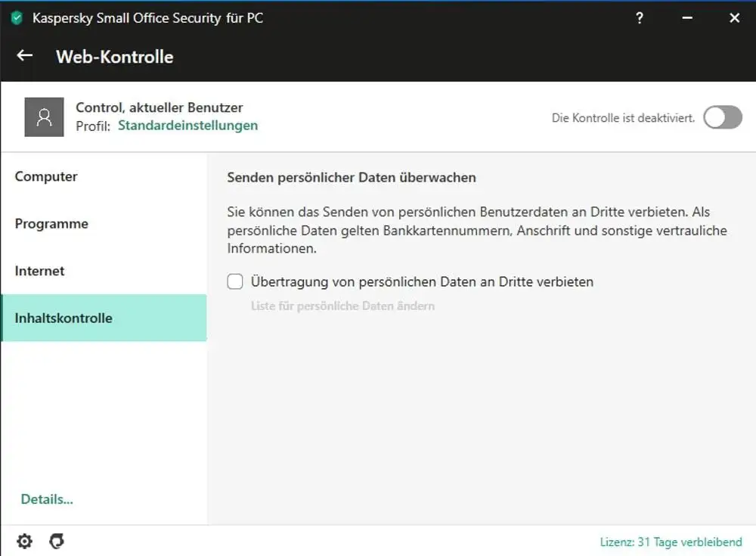Enable the Web-Kontrolle toggle switch
756x556 pixels.
[x=722, y=117]
